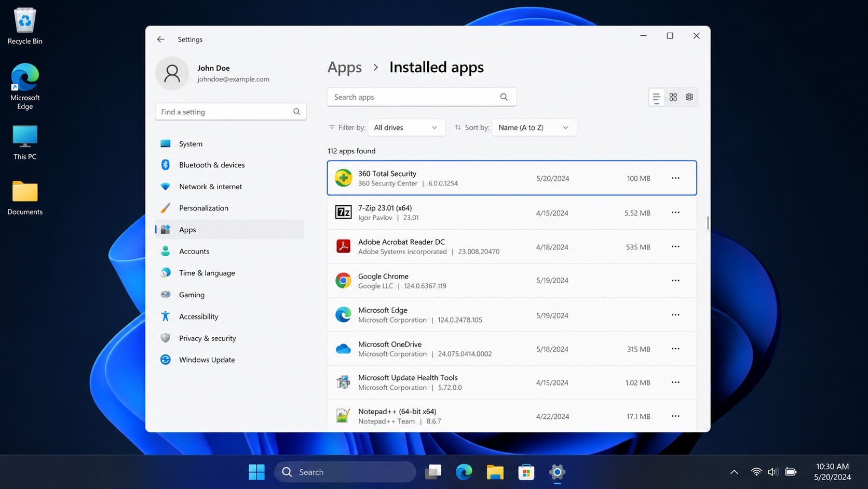The width and height of the screenshot is (868, 489).
Task: Select the This PC desktop icon
Action: (x=25, y=142)
